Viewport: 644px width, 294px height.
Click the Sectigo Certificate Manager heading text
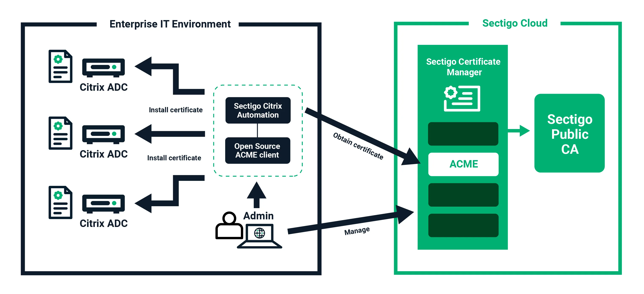coord(463,67)
